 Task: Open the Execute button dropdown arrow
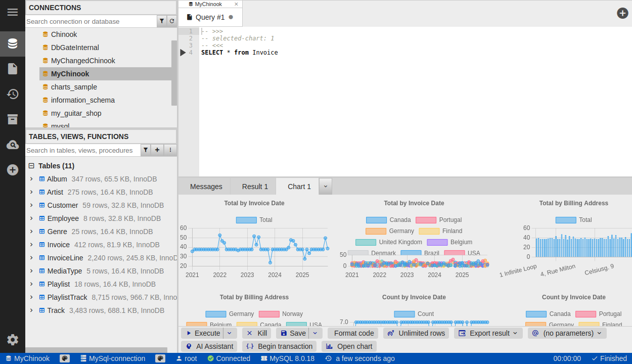pyautogui.click(x=230, y=333)
